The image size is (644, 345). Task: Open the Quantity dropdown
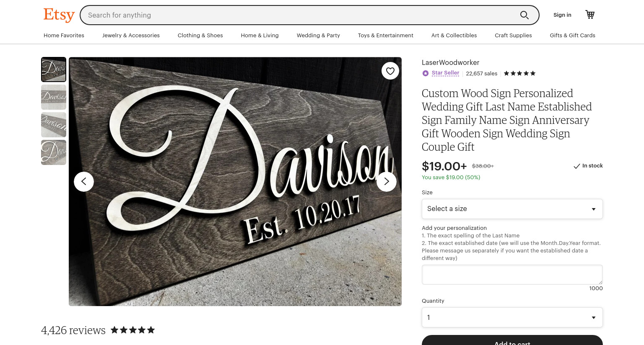click(512, 317)
